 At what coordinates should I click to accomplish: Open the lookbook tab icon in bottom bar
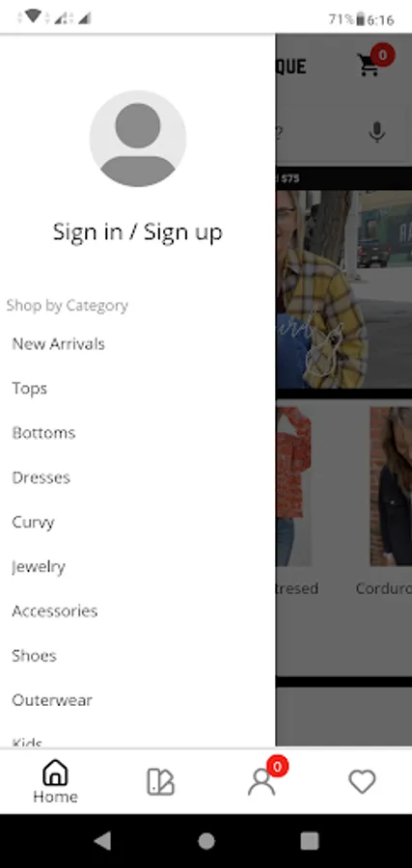160,782
